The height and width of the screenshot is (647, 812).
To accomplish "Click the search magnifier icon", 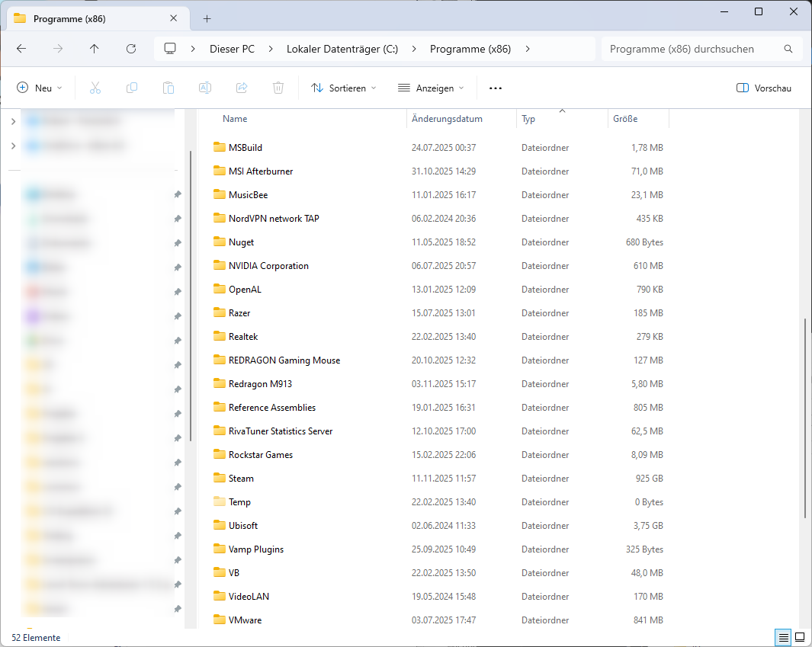I will pyautogui.click(x=788, y=49).
